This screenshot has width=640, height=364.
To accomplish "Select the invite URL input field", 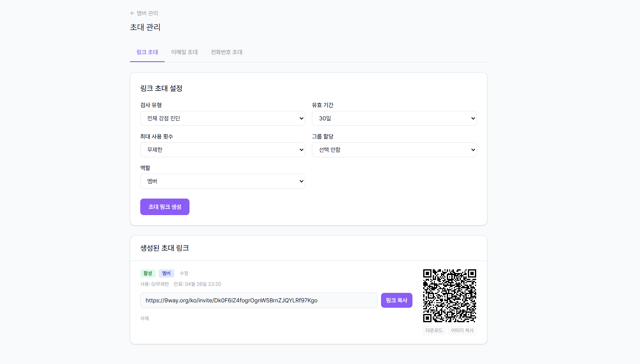I will pos(259,300).
